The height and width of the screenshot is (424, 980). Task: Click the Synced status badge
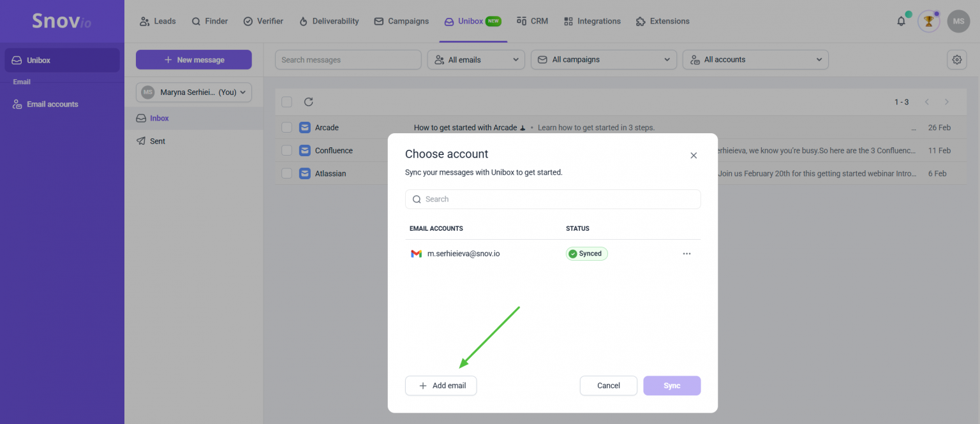pyautogui.click(x=587, y=254)
